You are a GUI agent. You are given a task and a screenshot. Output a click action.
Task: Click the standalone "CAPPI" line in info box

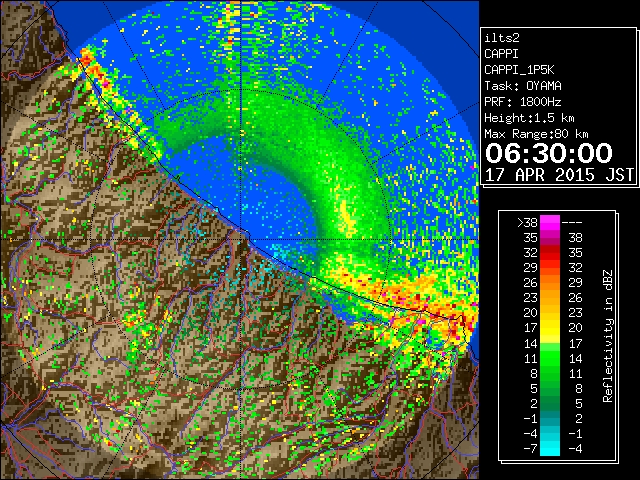(501, 54)
